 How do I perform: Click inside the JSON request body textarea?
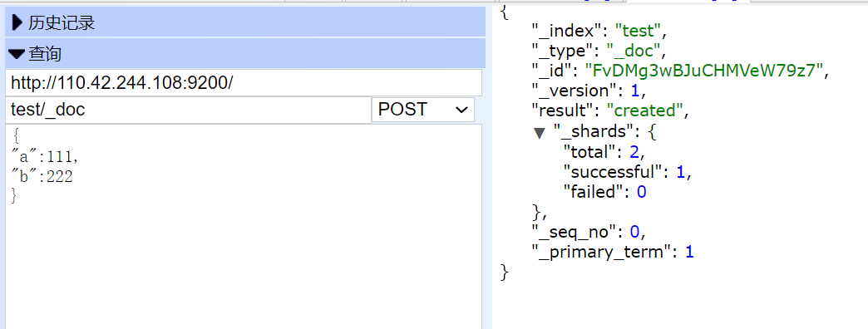point(244,227)
